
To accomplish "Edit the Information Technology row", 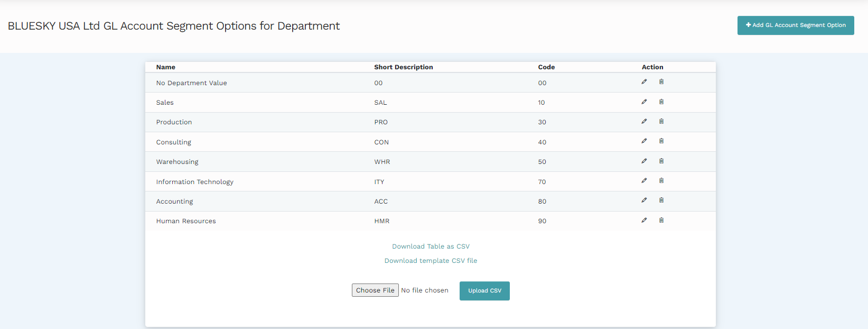I will point(644,180).
